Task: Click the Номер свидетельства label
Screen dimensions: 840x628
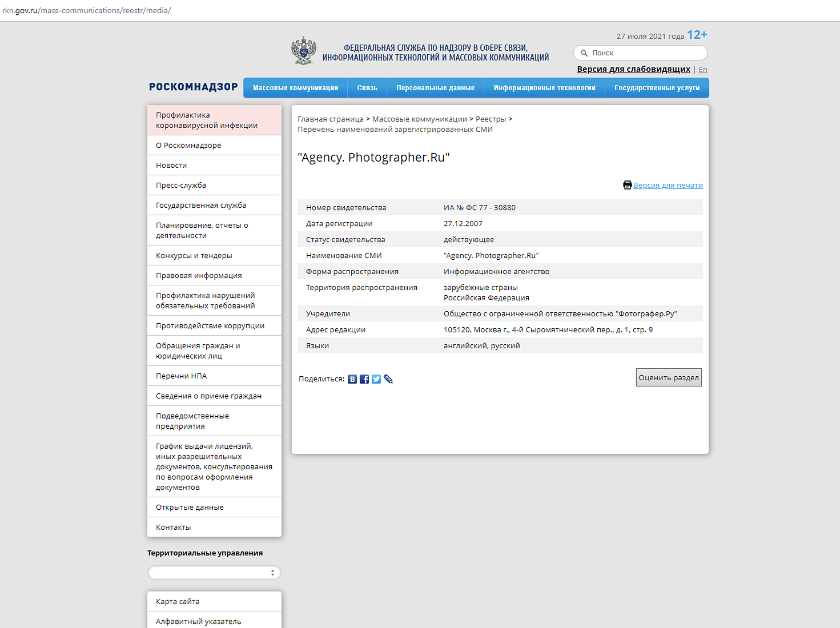Action: pyautogui.click(x=346, y=207)
